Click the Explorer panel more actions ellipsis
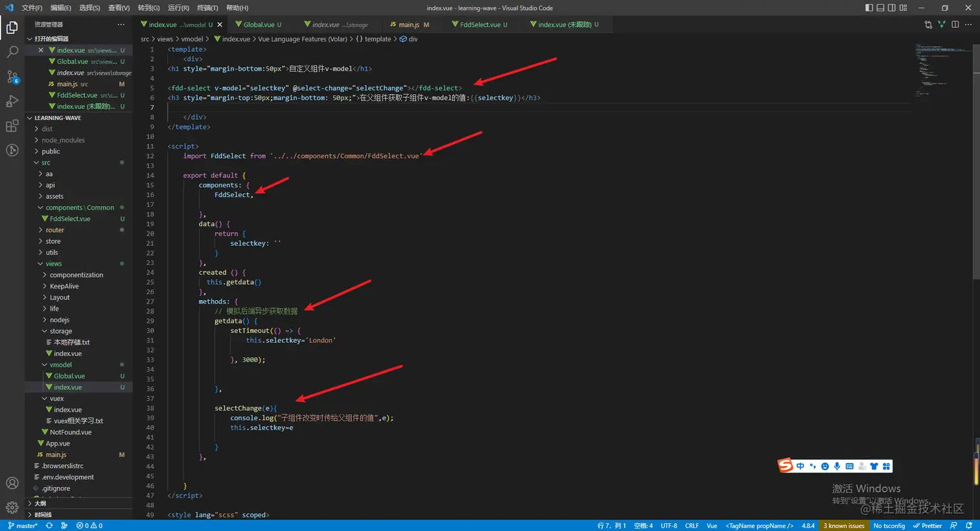 [121, 25]
